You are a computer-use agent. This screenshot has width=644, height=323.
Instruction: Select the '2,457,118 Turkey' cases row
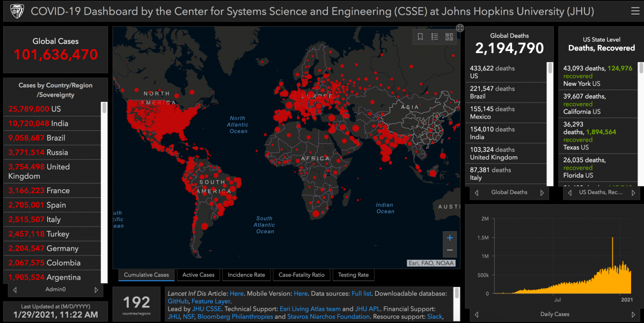(53, 234)
